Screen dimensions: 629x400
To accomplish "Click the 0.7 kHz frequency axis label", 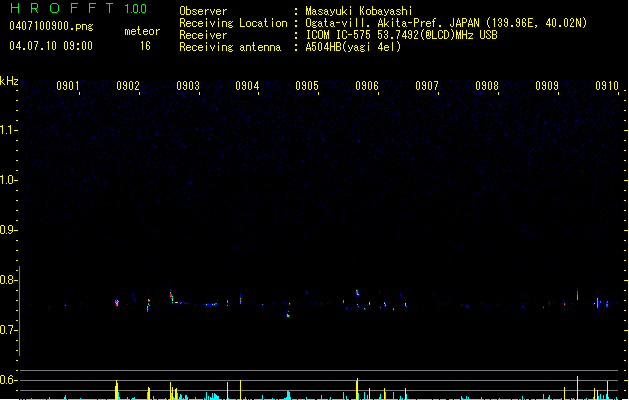I will 7,330.
